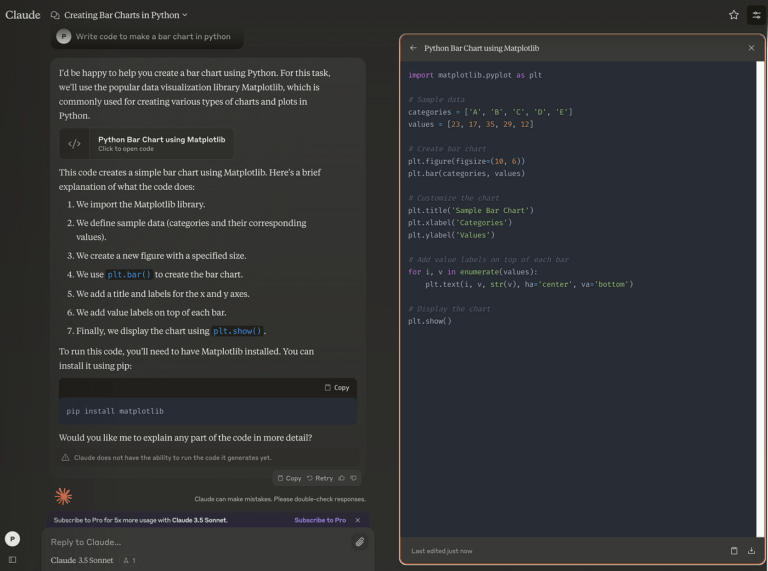Retry the response generation
This screenshot has height=571, width=768.
[319, 478]
